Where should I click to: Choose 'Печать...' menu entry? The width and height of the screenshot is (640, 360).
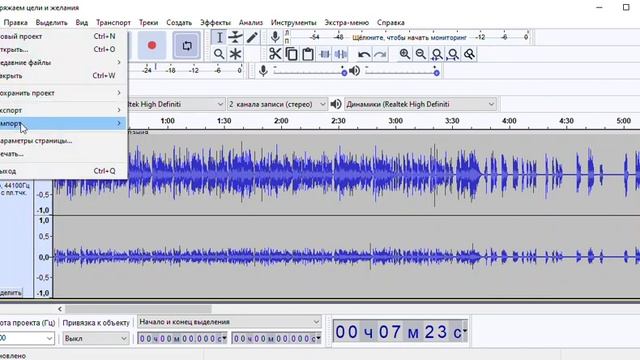click(x=62, y=154)
